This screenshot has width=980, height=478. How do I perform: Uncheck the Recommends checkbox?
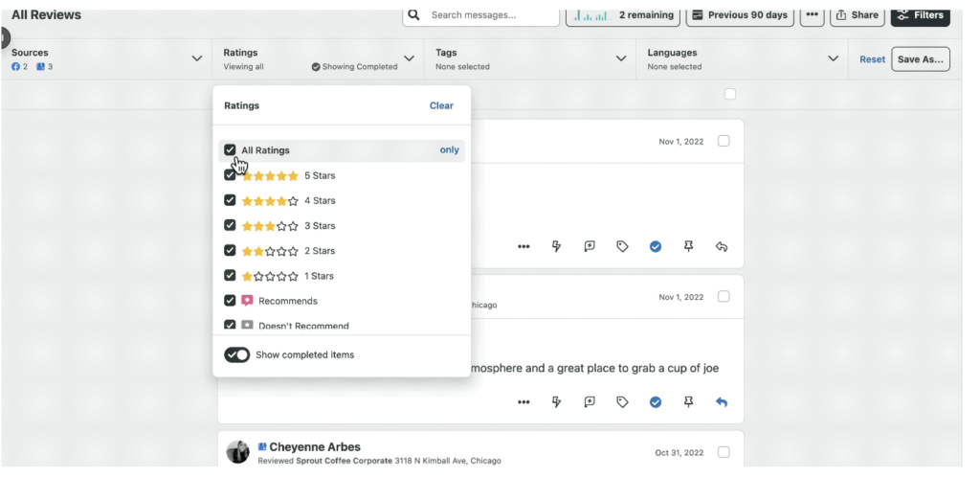(230, 301)
